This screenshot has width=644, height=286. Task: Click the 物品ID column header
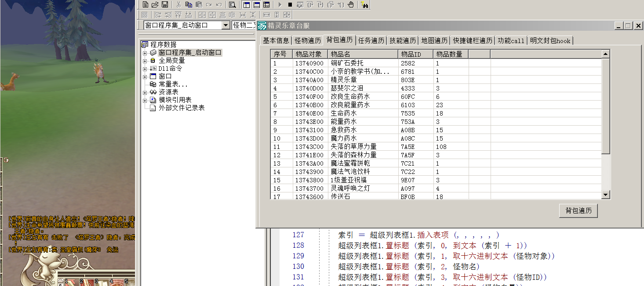tap(416, 54)
